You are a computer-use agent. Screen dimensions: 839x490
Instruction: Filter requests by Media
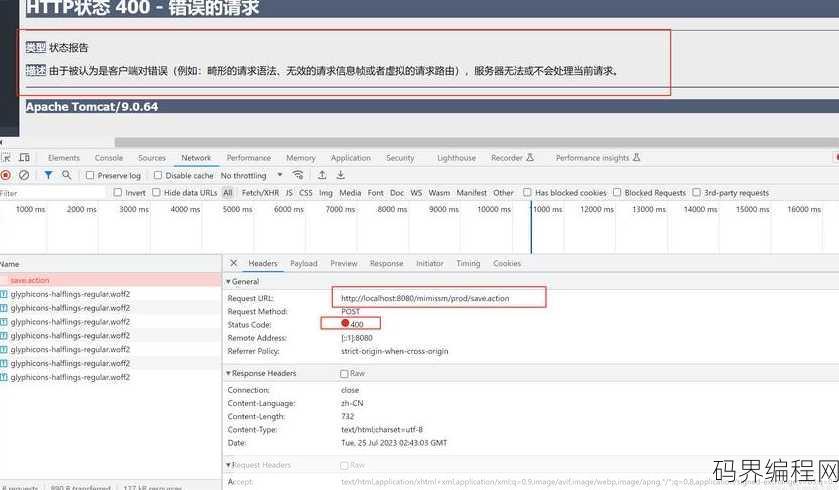tap(350, 193)
